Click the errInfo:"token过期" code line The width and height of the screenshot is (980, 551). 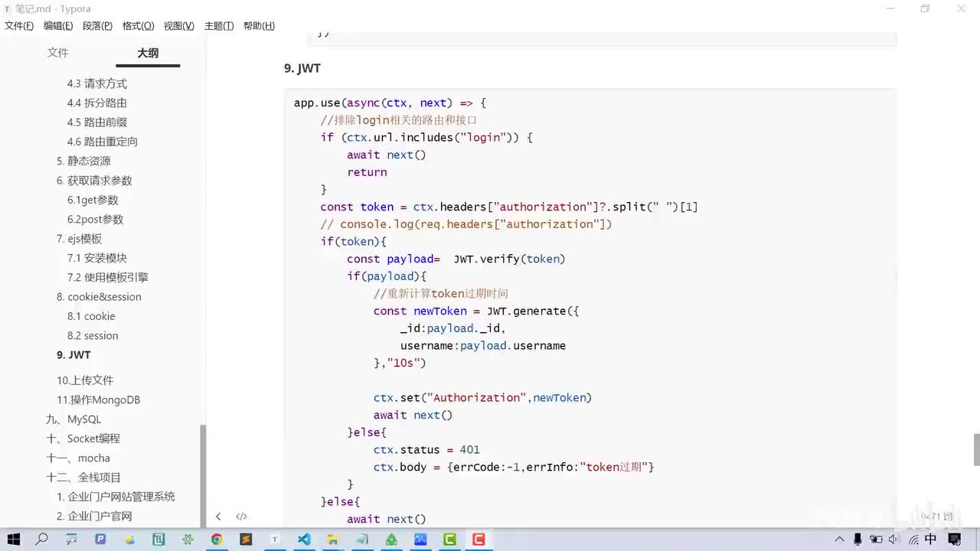click(514, 467)
